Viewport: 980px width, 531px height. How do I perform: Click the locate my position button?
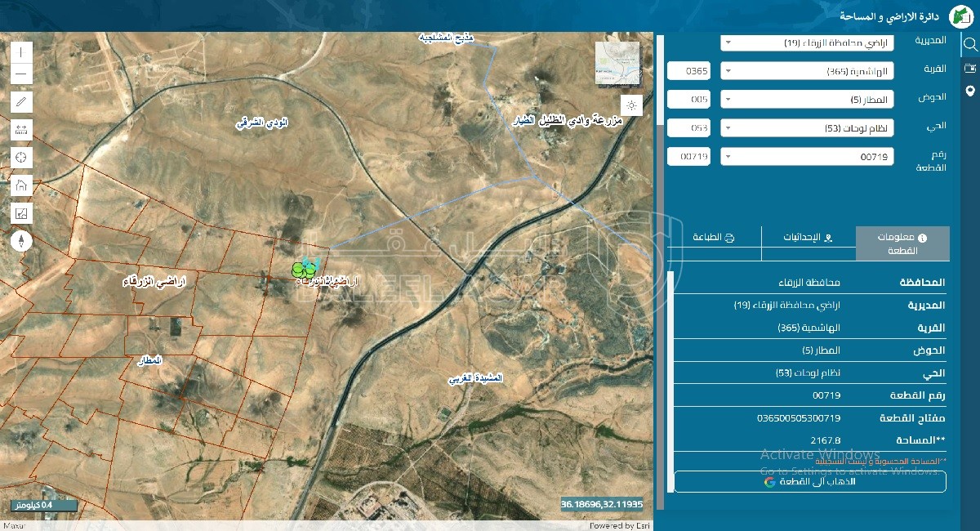tap(21, 157)
